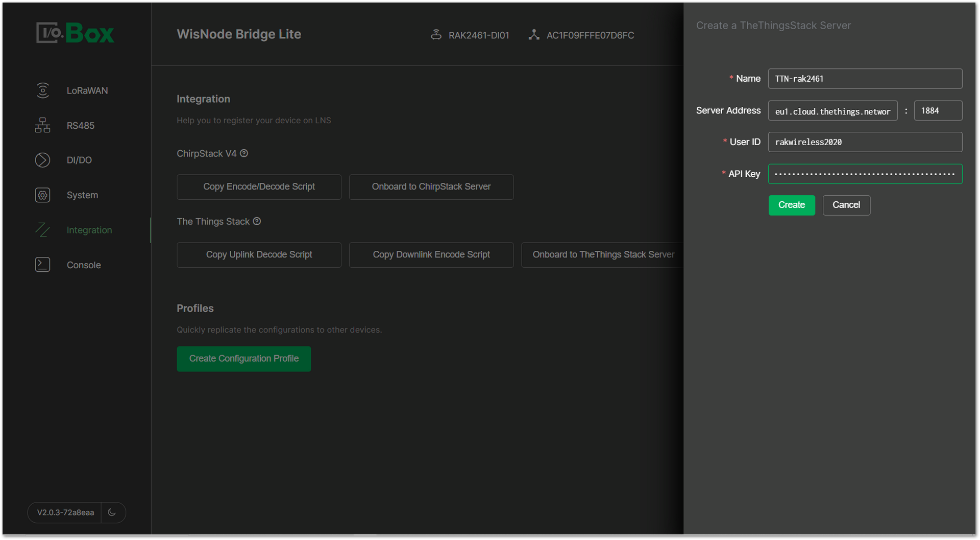This screenshot has width=980, height=540.
Task: Click the RS485 network icon
Action: click(x=42, y=125)
